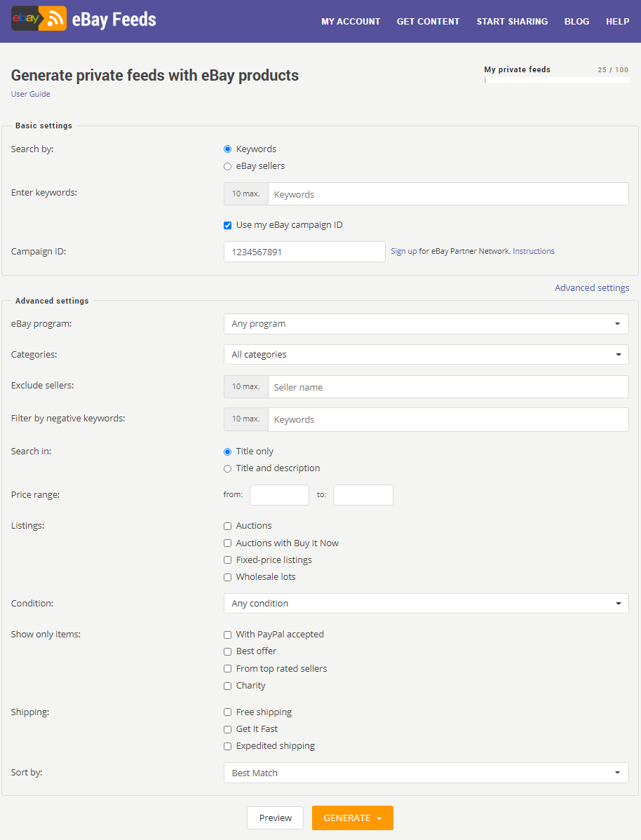The width and height of the screenshot is (641, 840).
Task: Select the eBay sellers radio button
Action: pos(227,167)
